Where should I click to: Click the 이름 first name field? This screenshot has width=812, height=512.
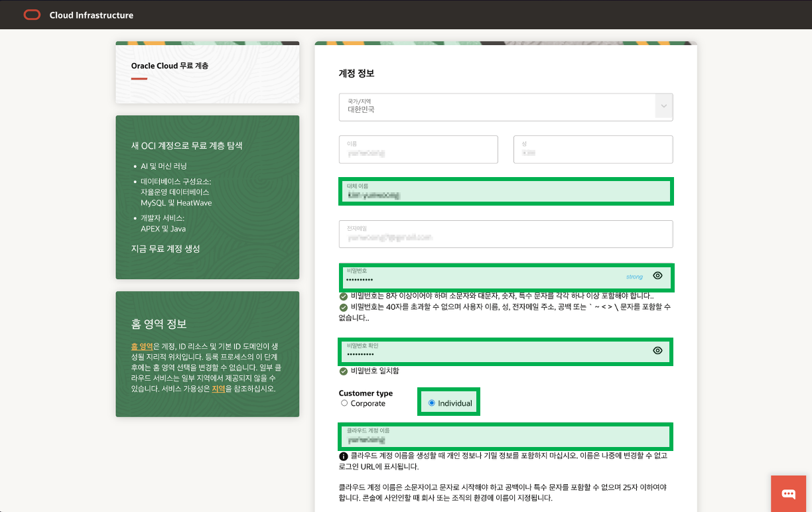418,149
